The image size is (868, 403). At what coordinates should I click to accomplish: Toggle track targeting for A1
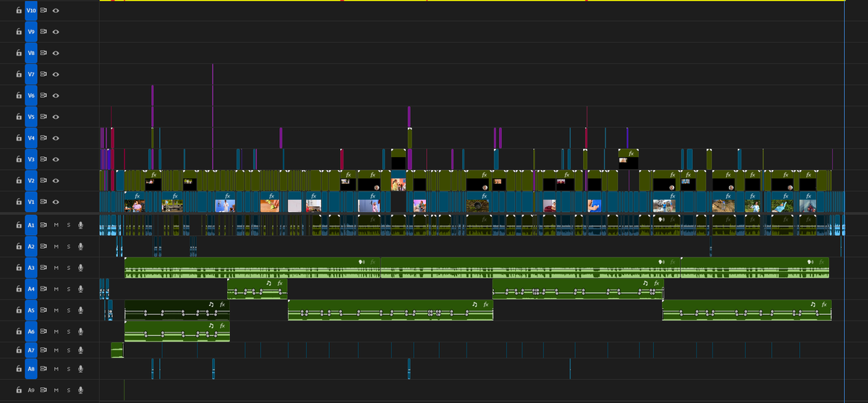pyautogui.click(x=31, y=226)
